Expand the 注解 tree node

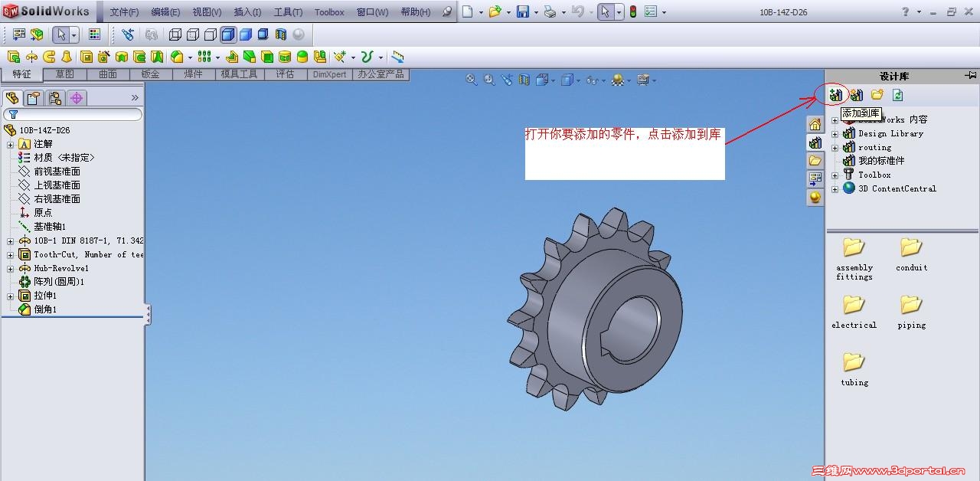point(11,144)
